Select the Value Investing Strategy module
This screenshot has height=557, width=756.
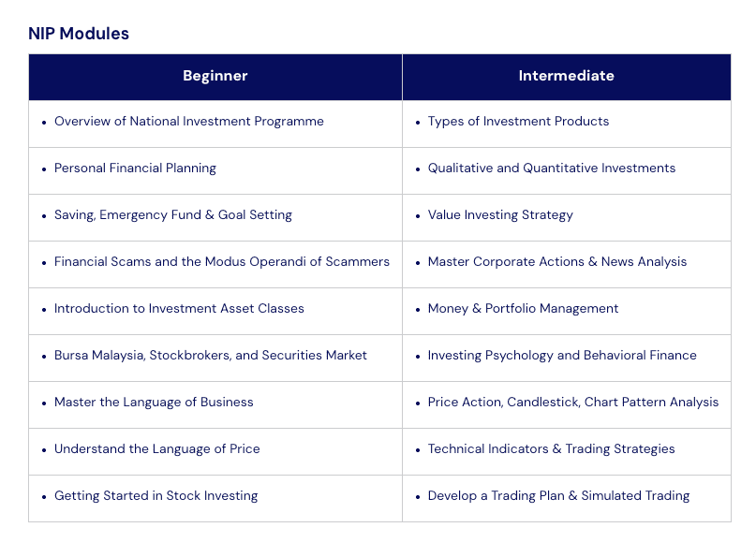click(x=500, y=215)
